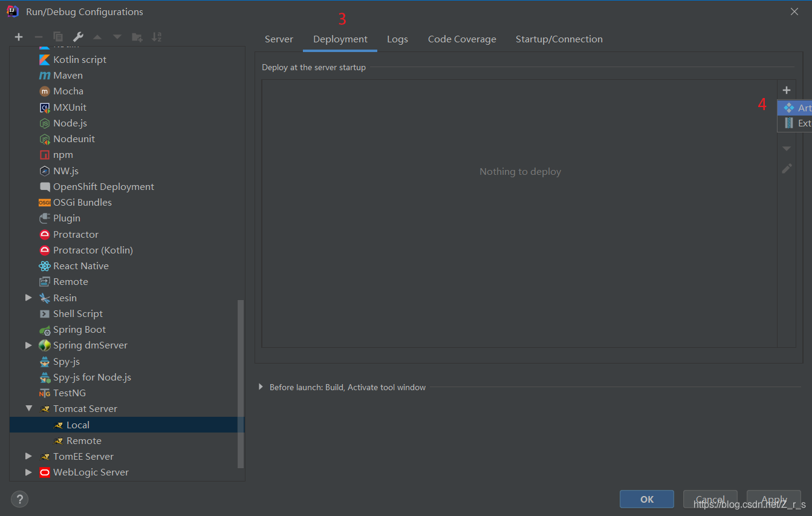Expand the Before launch section

261,387
